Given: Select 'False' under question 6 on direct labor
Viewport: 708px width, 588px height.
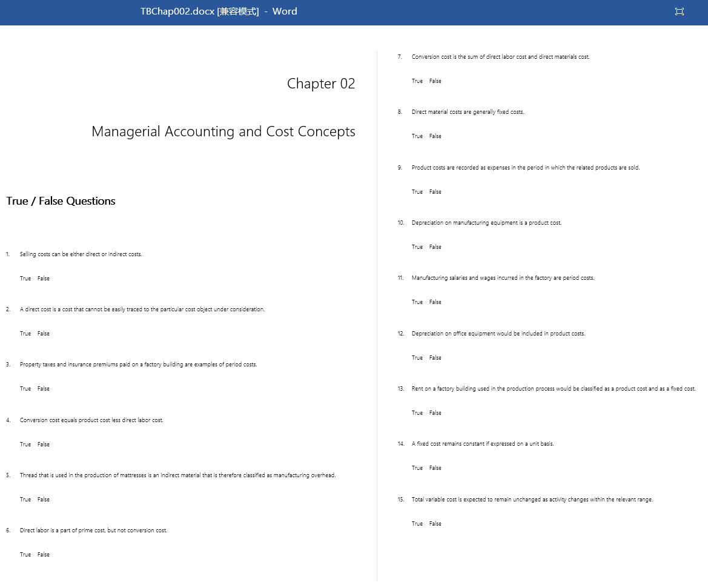Looking at the screenshot, I should (44, 555).
